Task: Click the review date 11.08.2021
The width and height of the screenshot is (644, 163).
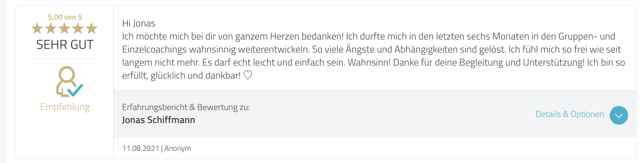Action: 141,148
